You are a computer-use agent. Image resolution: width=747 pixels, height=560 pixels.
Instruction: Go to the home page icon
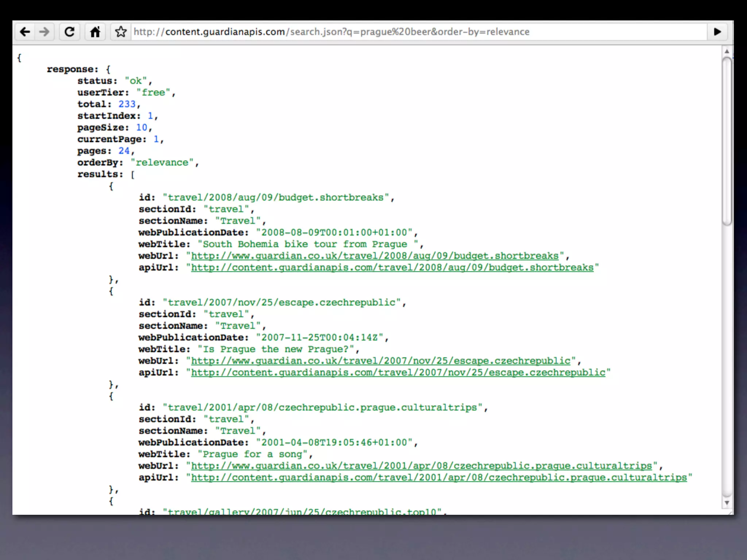coord(95,32)
